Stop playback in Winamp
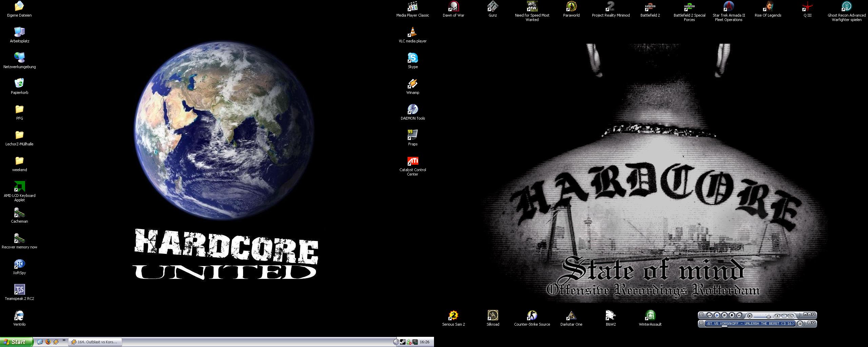 point(732,315)
